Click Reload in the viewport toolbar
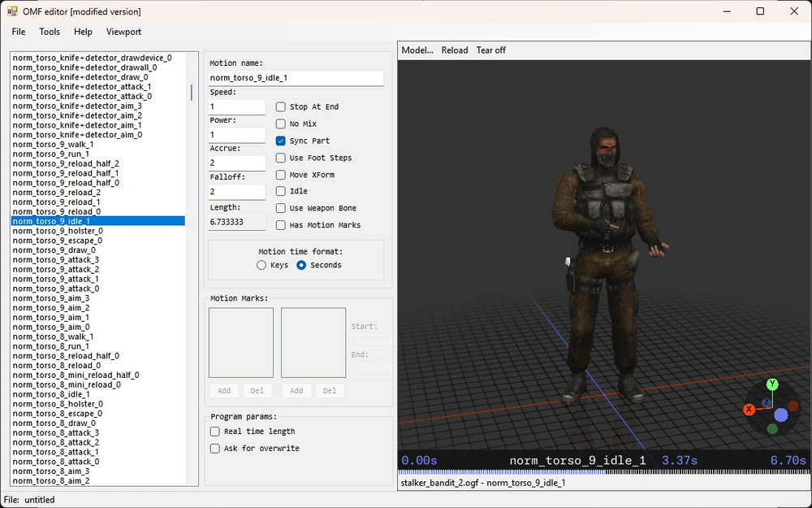The width and height of the screenshot is (812, 508). pos(455,50)
